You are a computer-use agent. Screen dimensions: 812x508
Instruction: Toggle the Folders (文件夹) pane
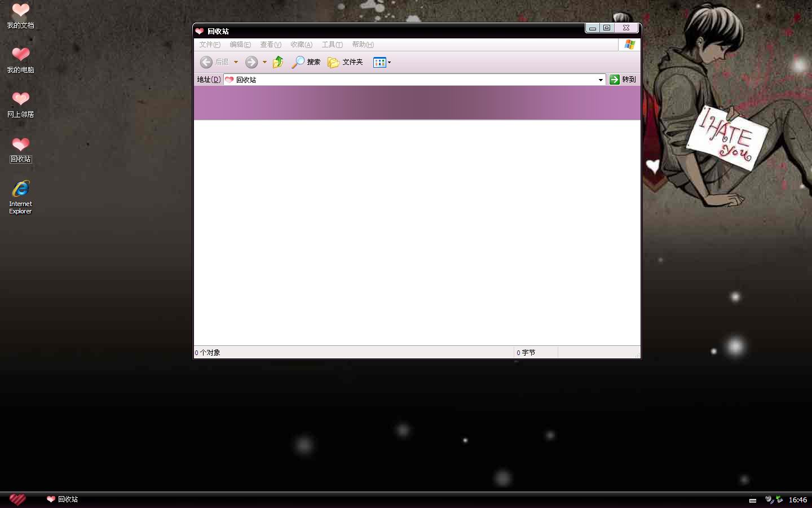tap(345, 62)
